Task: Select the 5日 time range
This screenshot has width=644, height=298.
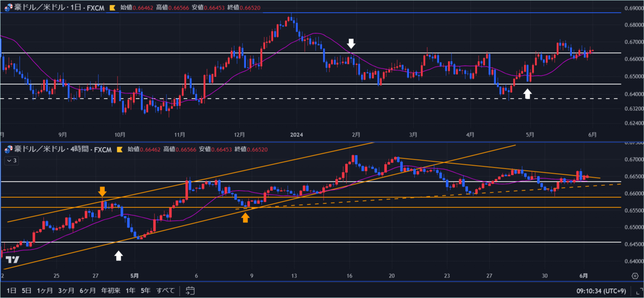Action: (26, 290)
